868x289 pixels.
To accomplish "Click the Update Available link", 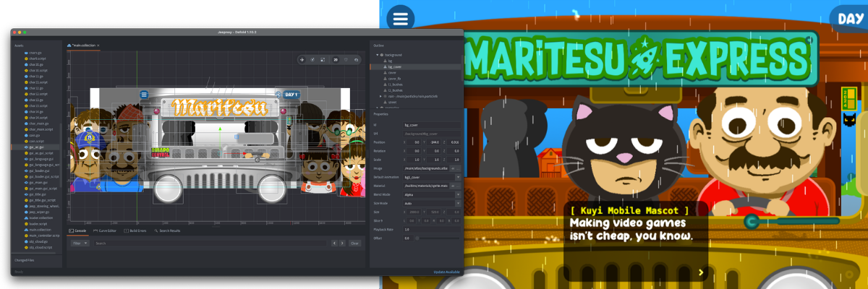I will [446, 272].
